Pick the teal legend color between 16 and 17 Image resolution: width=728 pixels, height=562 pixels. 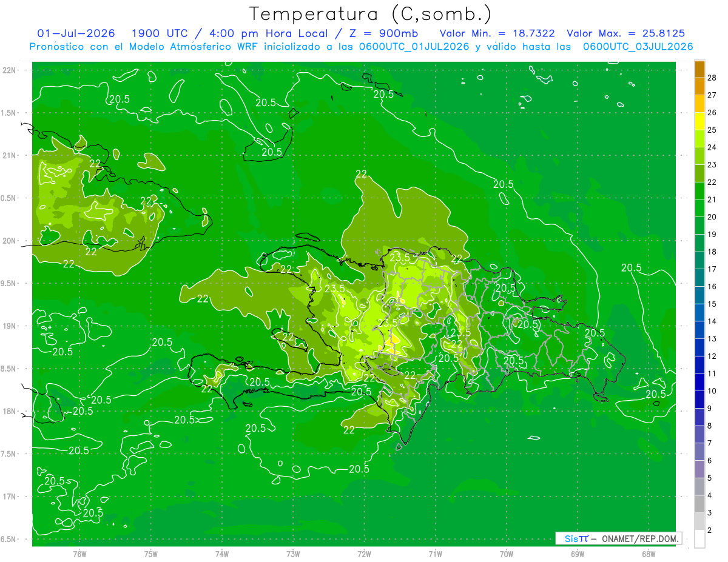point(699,278)
